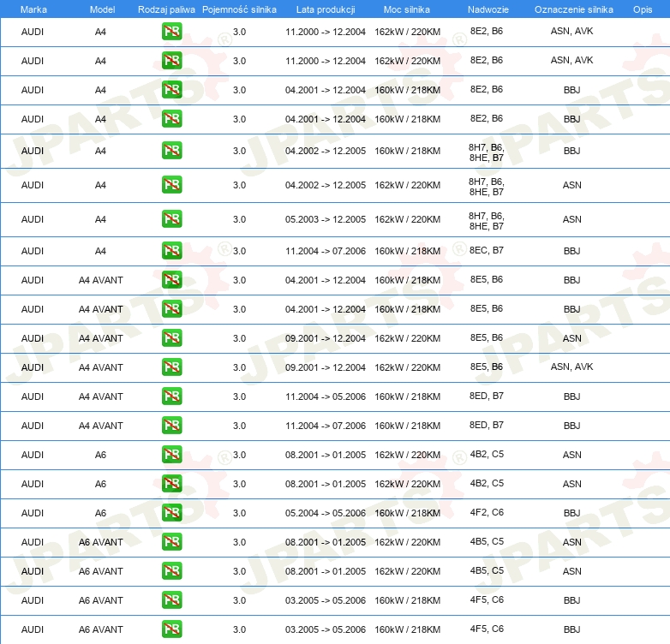The width and height of the screenshot is (670, 644).
Task: Click the Lata produkcji column header
Action: (325, 9)
